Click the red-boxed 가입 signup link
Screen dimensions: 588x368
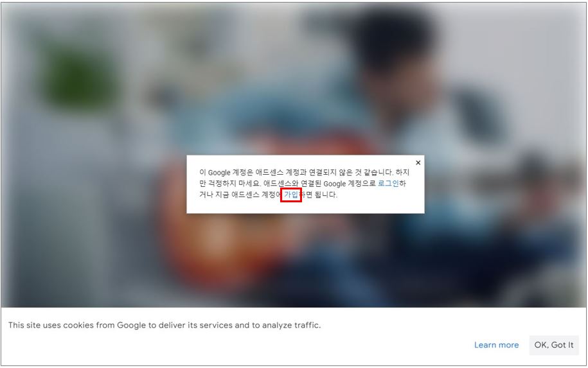(291, 195)
